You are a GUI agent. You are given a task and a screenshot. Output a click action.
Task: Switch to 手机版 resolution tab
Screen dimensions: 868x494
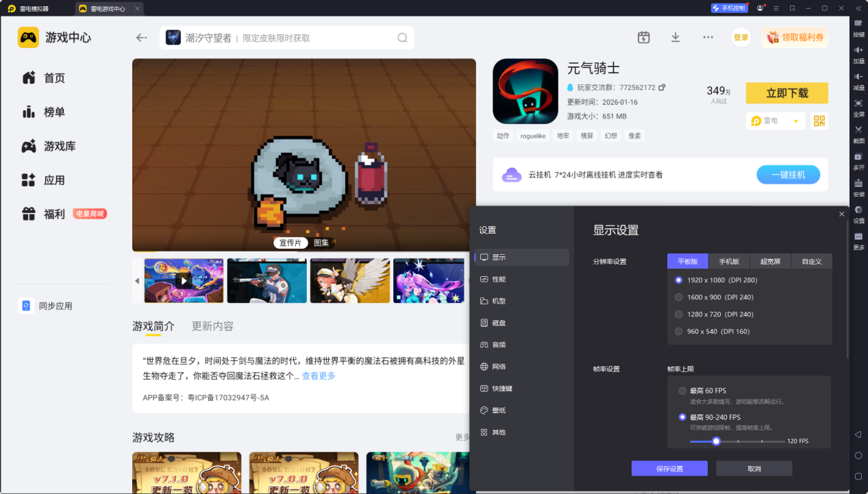[729, 262]
